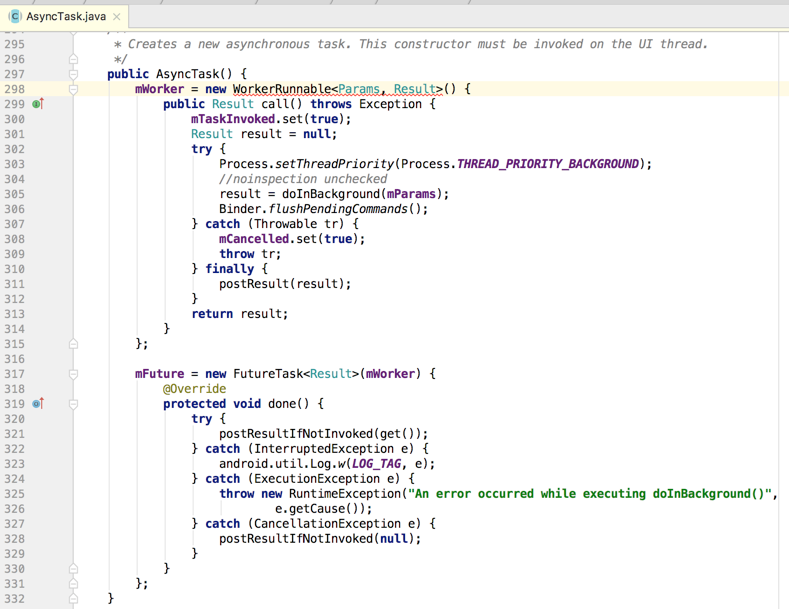
Task: Click RuntimeException on line 325
Action: (345, 494)
